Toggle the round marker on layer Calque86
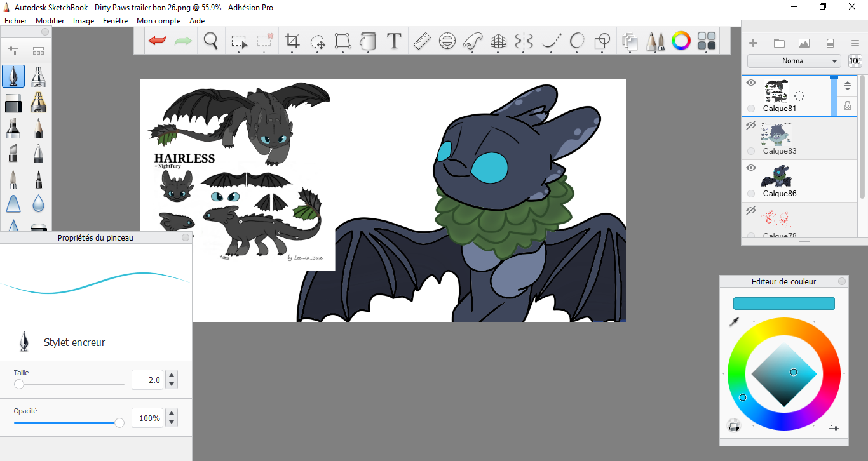Screen dimensions: 868x461 (x=752, y=194)
